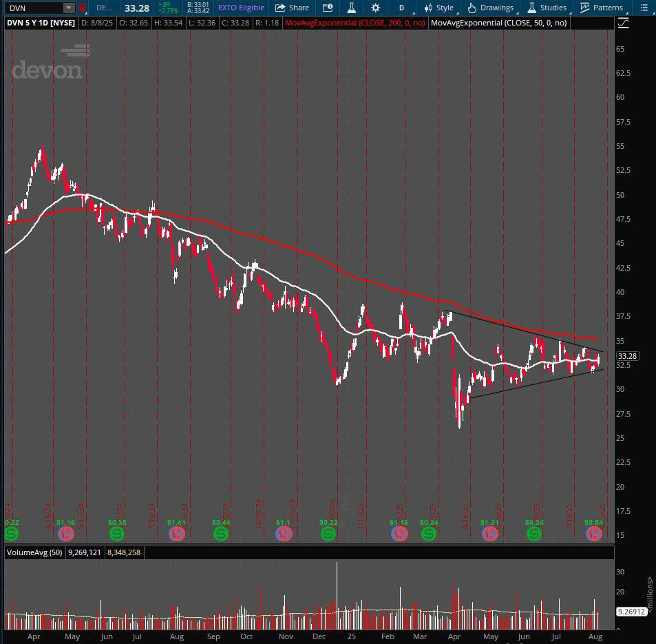Click the C: 33.28 close value

click(236, 23)
